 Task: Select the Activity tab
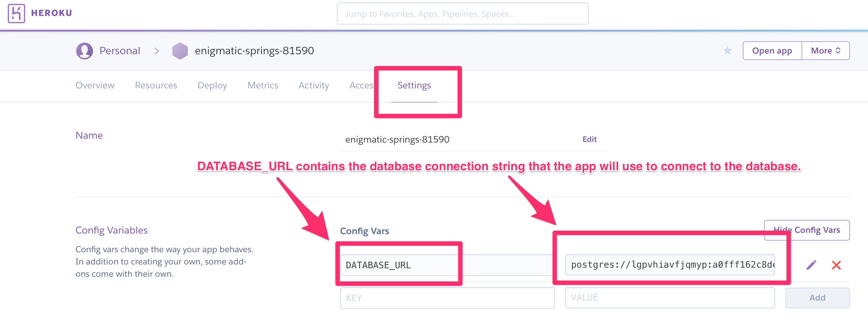coord(314,85)
